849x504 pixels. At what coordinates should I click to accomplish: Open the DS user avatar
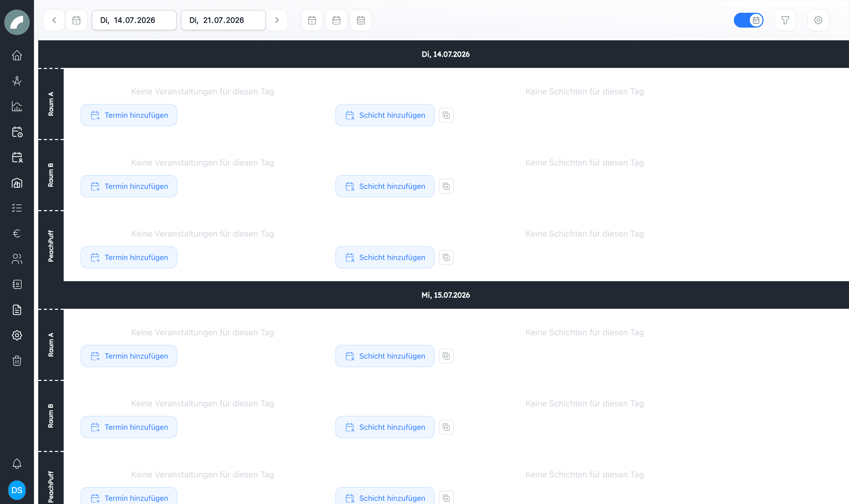[17, 490]
